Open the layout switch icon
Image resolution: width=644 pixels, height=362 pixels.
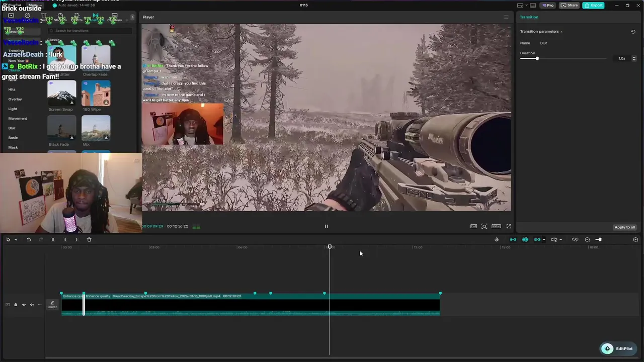pyautogui.click(x=520, y=5)
